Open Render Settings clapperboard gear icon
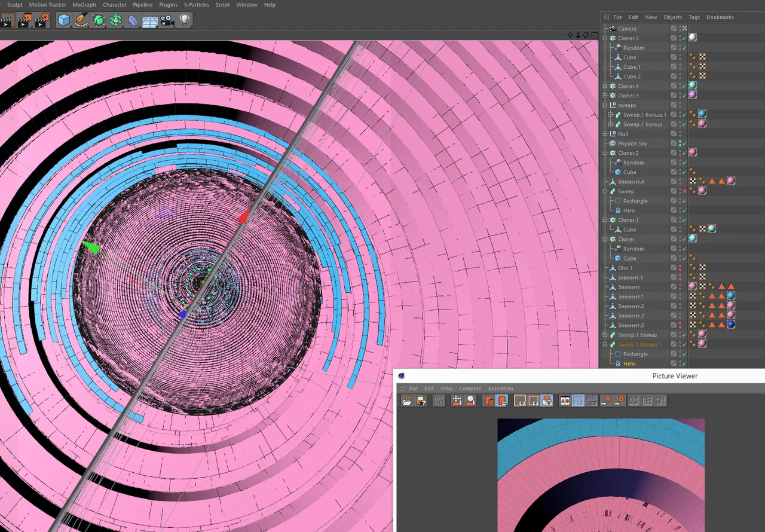The image size is (765, 532). click(x=41, y=21)
